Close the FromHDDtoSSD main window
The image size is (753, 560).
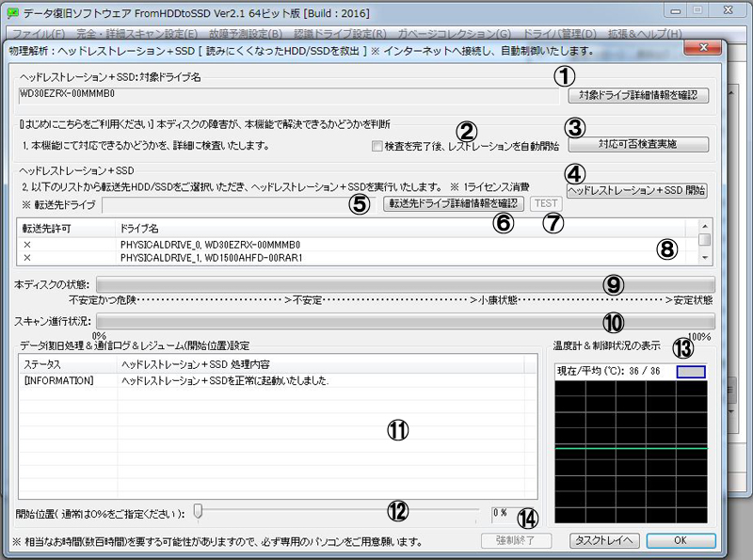pyautogui.click(x=729, y=10)
